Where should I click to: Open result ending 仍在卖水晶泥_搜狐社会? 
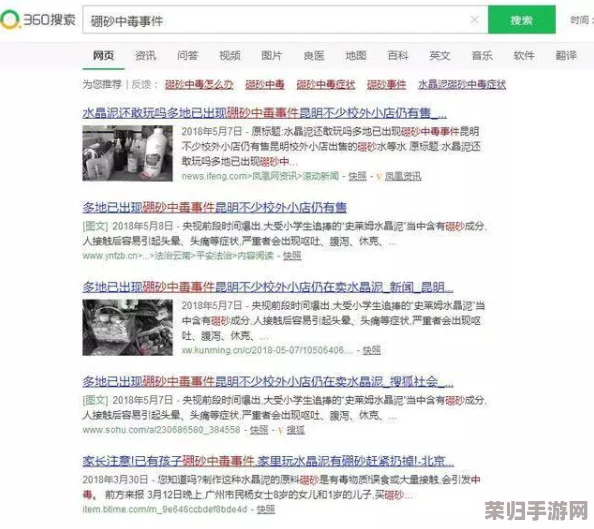click(268, 382)
